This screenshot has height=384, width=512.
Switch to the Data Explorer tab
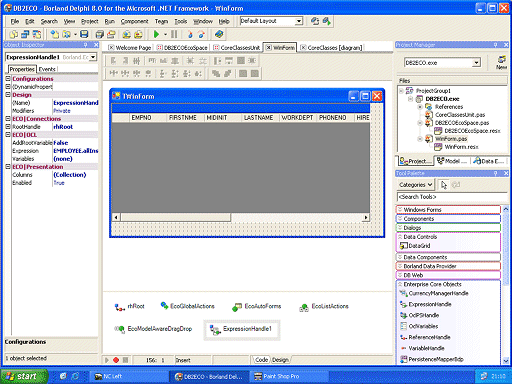pos(489,161)
